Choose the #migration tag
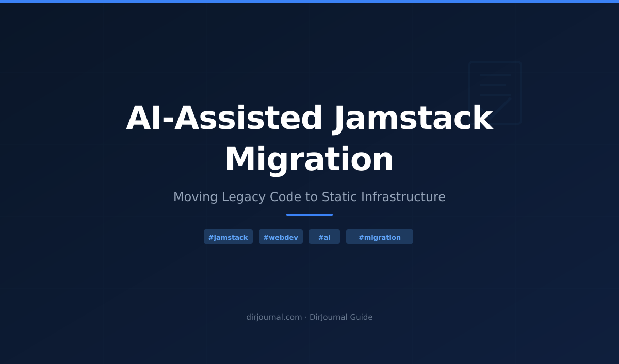The width and height of the screenshot is (619, 364). coord(380,237)
